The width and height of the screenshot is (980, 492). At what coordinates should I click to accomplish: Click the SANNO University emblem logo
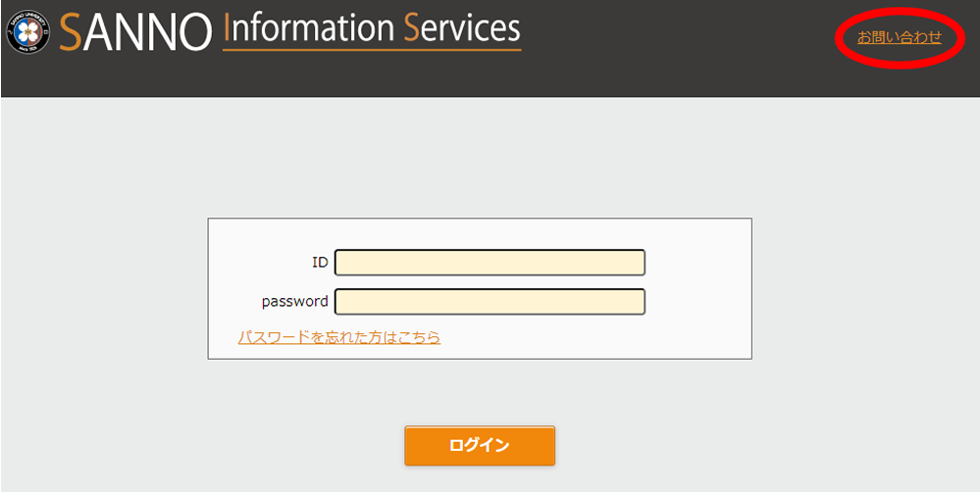pos(26,31)
